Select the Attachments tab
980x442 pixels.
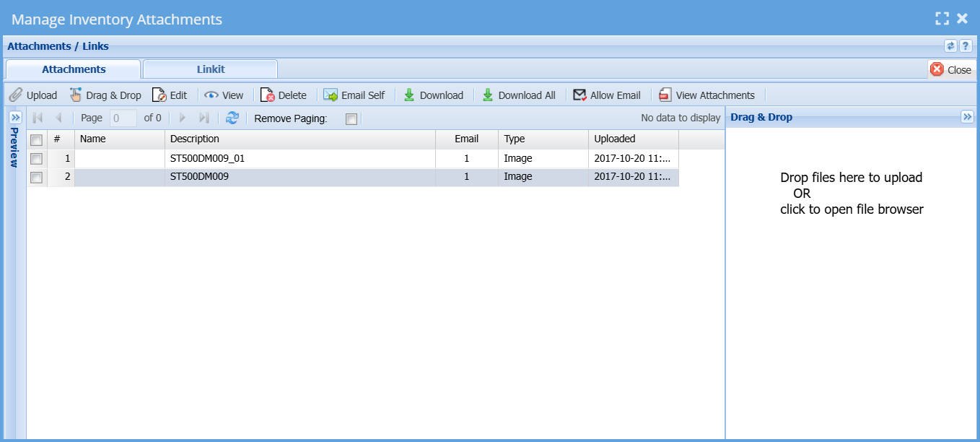click(x=74, y=69)
